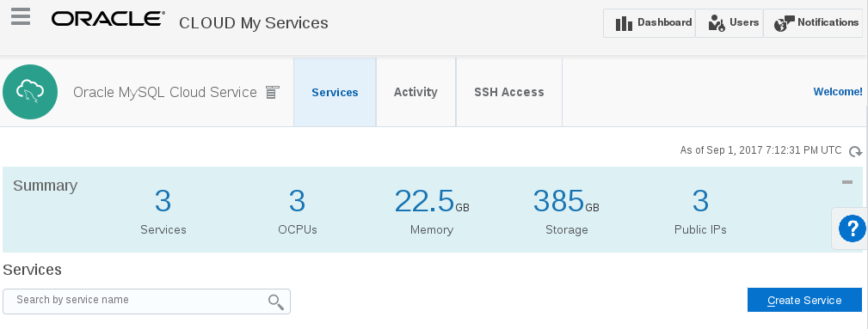Switch to the SSH Access tab
Screen dimensions: 868x329
[509, 92]
